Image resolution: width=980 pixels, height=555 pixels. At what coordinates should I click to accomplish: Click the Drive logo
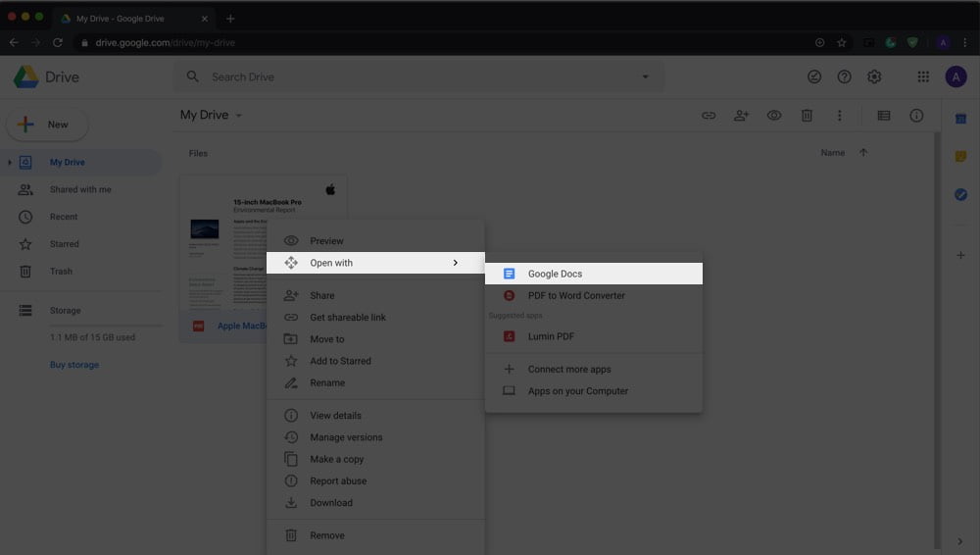pos(46,76)
